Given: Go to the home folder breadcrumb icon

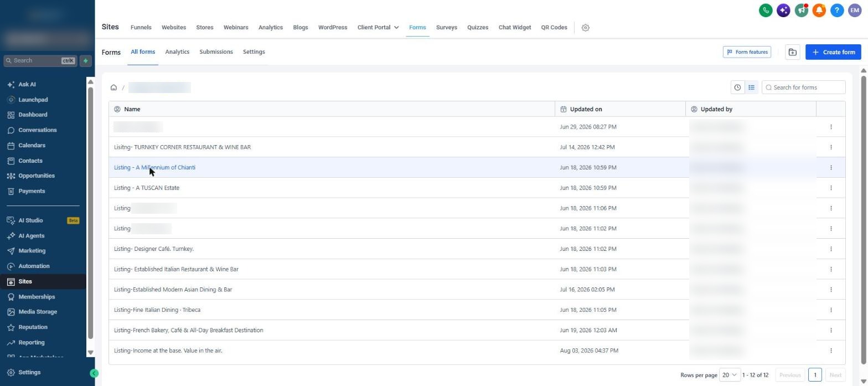Looking at the screenshot, I should [x=113, y=88].
